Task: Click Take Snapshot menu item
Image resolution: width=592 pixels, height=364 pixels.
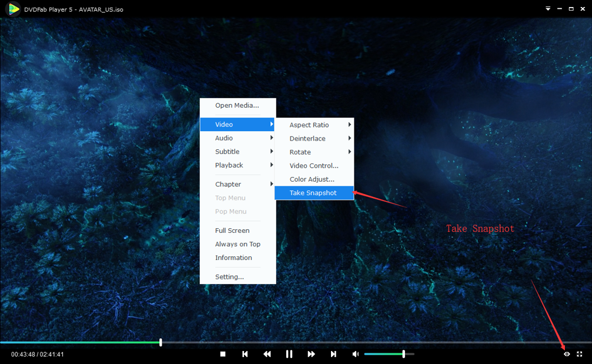Action: point(314,193)
